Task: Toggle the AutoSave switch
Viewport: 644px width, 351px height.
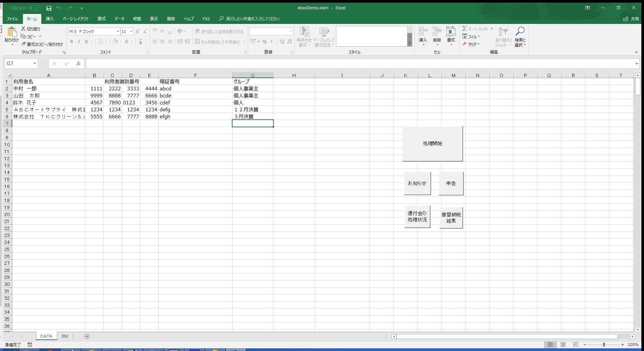Action: (35, 8)
